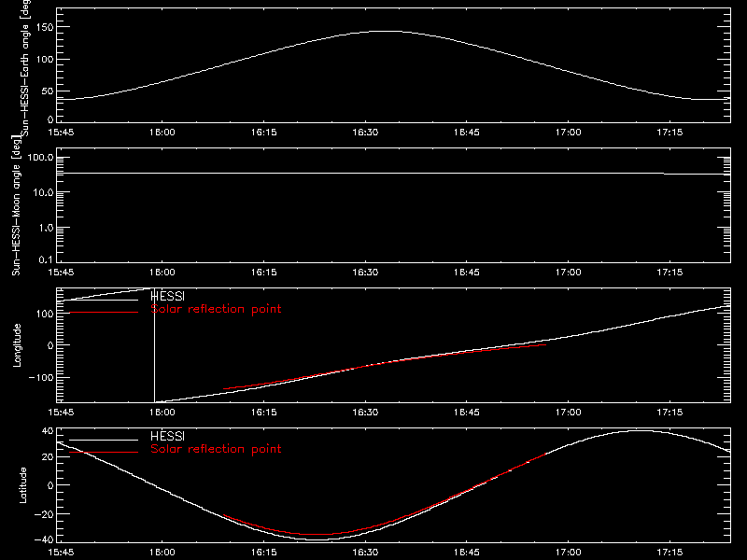The width and height of the screenshot is (747, 560).
Task: Click the '40' tick on Latitude plot
Action: tap(48, 431)
